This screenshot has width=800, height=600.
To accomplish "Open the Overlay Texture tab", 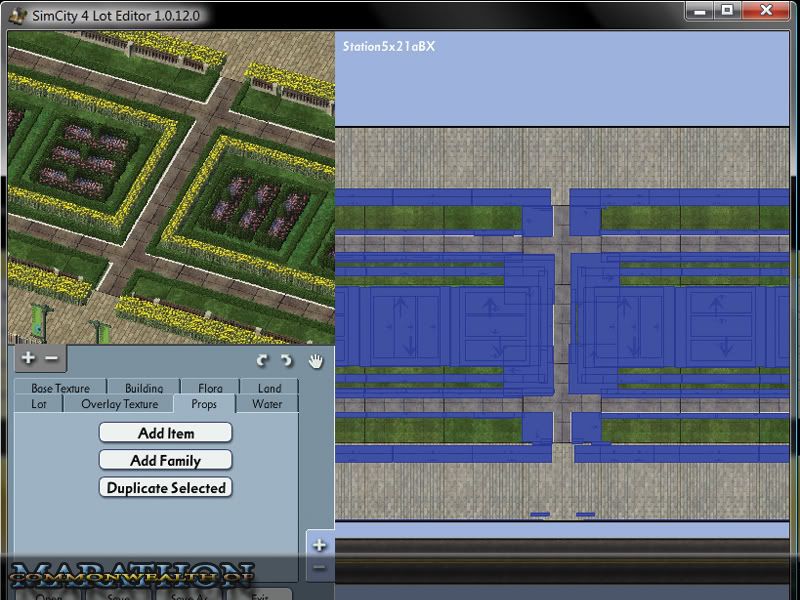I will tap(119, 404).
